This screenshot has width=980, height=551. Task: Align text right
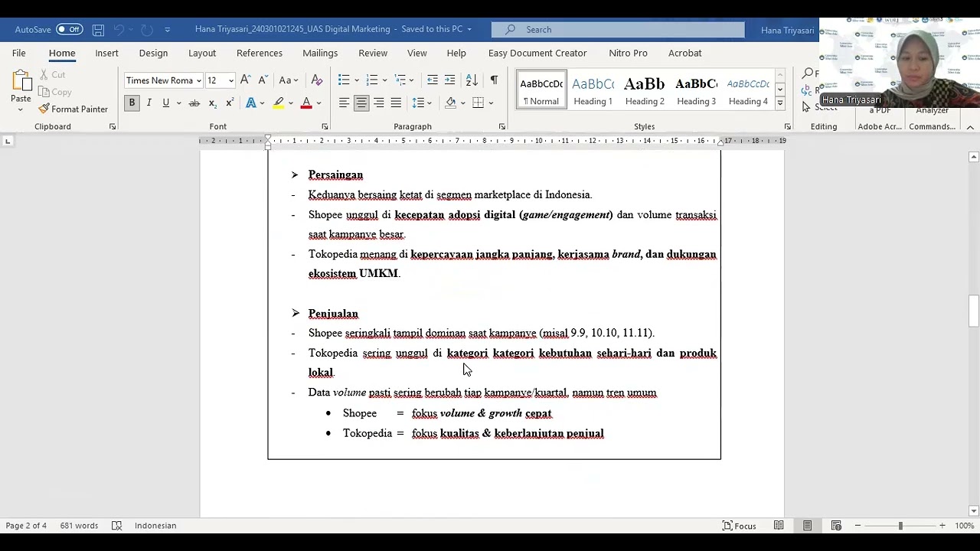(x=378, y=103)
